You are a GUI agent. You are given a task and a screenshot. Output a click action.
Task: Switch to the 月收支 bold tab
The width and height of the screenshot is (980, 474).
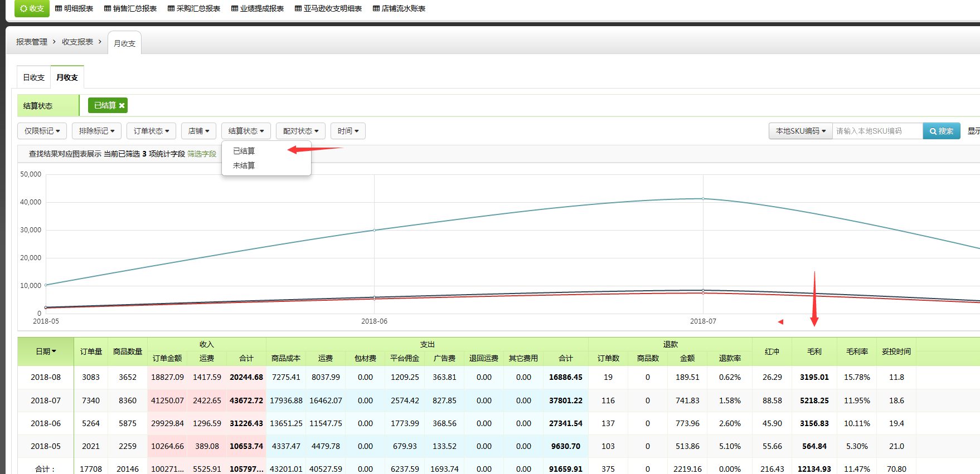click(x=67, y=77)
